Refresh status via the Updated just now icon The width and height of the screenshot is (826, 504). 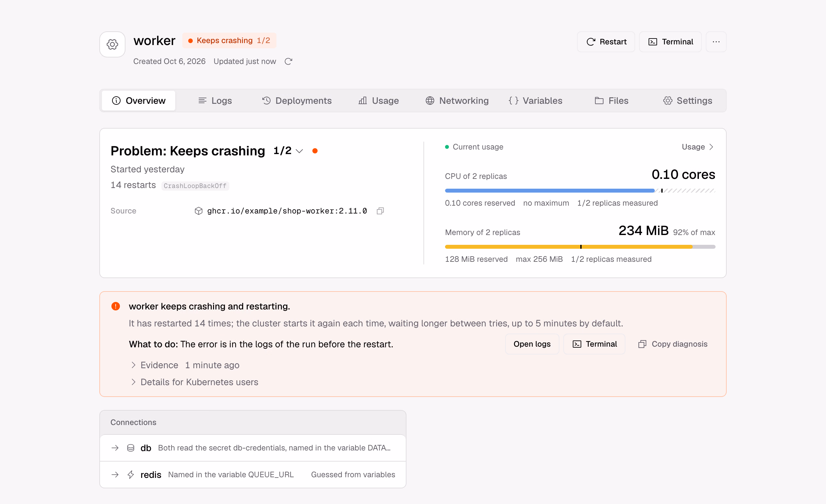tap(288, 61)
